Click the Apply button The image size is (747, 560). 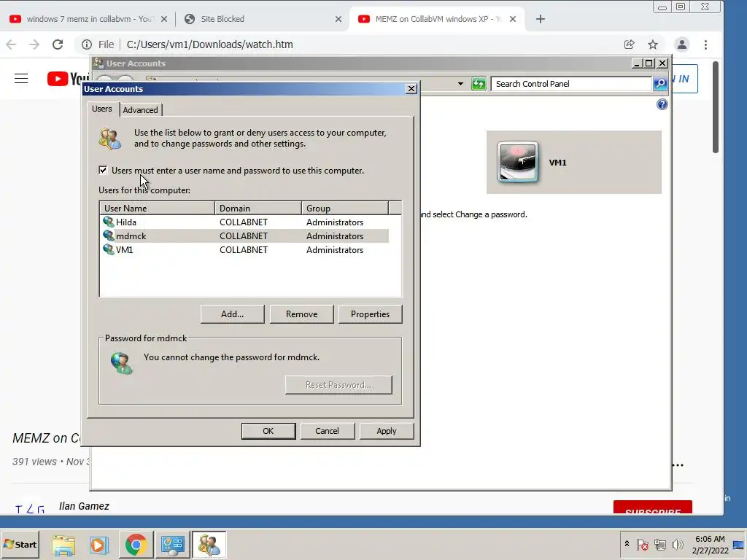[387, 431]
